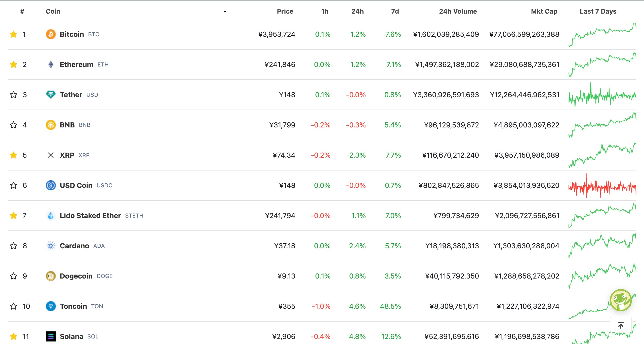This screenshot has height=344, width=644.
Task: Star the Toncoin row
Action: tap(14, 306)
